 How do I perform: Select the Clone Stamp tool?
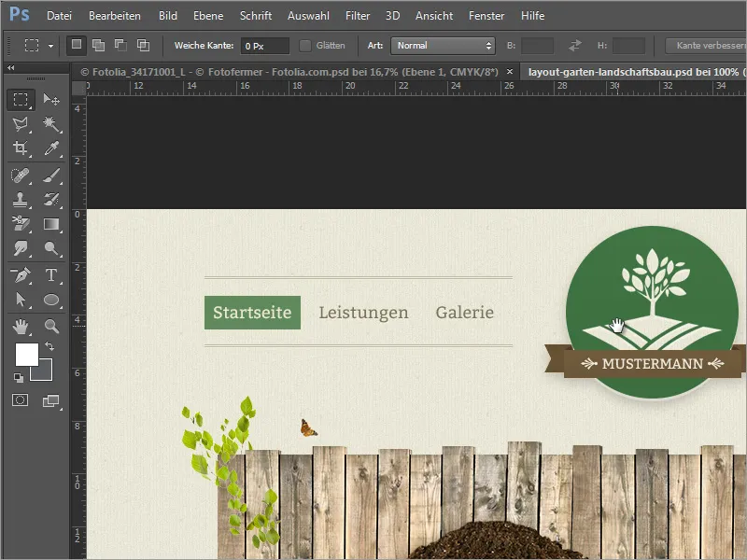[x=21, y=200]
